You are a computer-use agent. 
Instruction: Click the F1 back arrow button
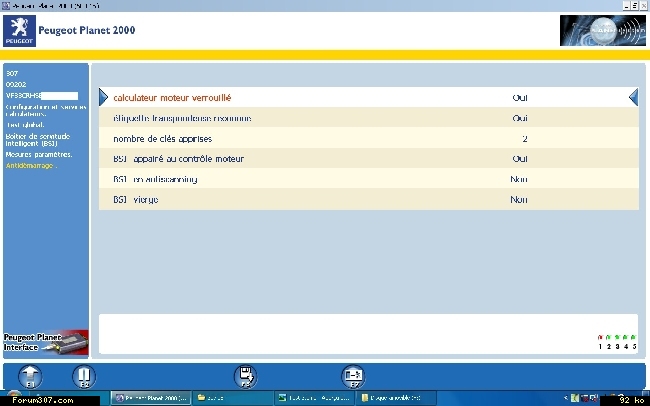click(x=30, y=377)
